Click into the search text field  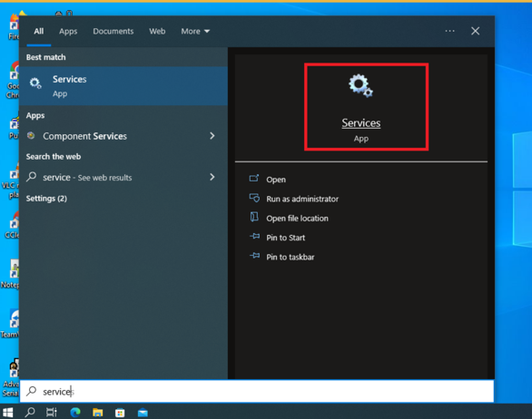(257, 392)
